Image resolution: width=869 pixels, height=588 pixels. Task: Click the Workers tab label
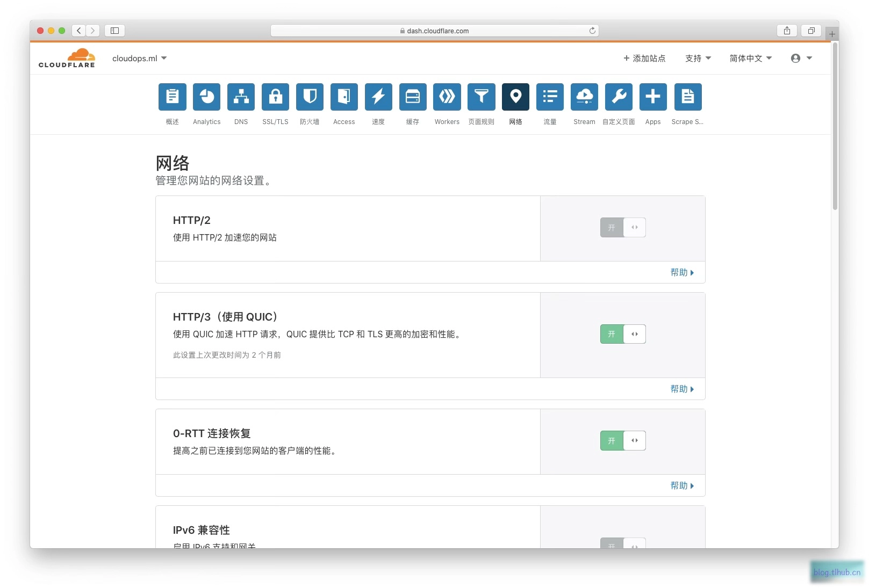tap(447, 122)
